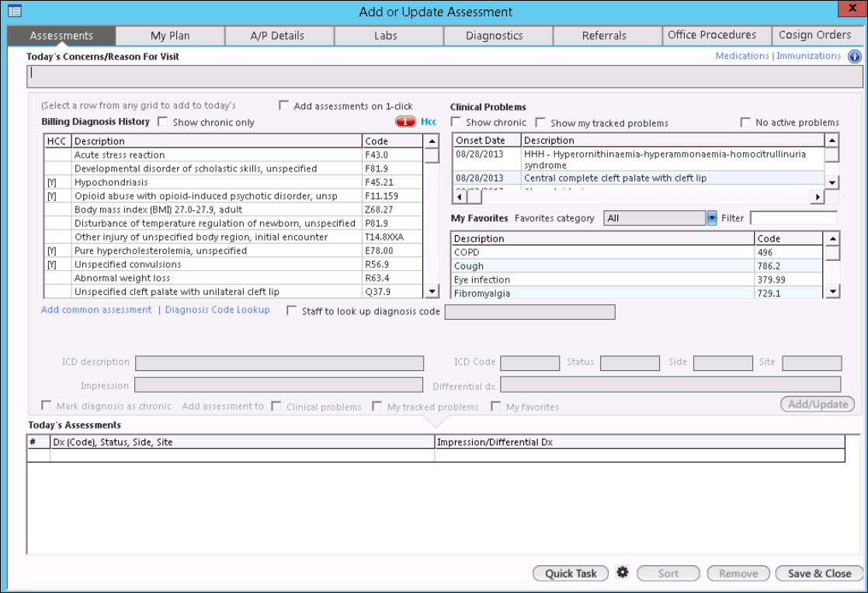868x593 pixels.
Task: Enable Show my tracked problems
Action: [541, 123]
